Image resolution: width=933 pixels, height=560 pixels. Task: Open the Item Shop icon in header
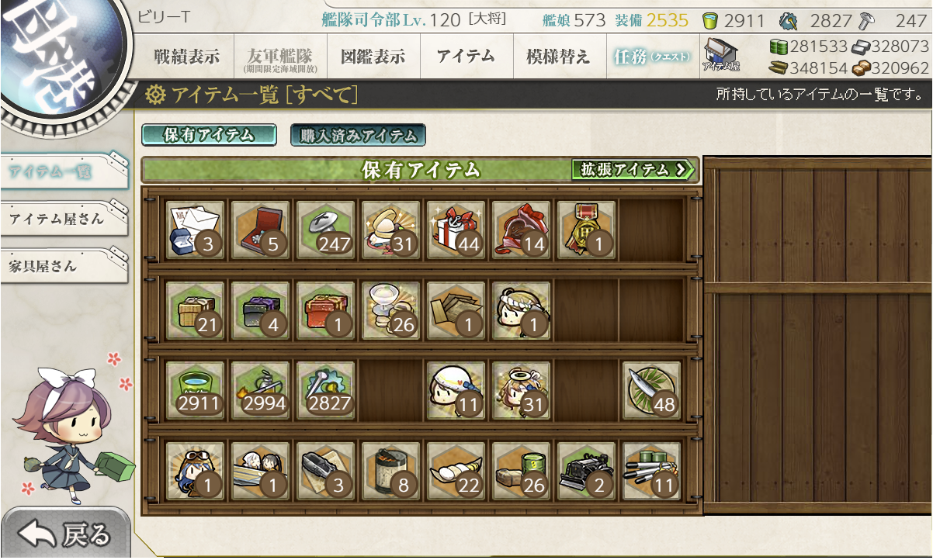click(721, 57)
